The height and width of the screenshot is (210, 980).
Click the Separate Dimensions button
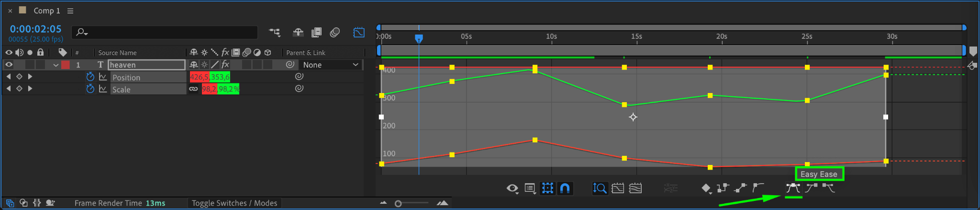click(x=670, y=188)
